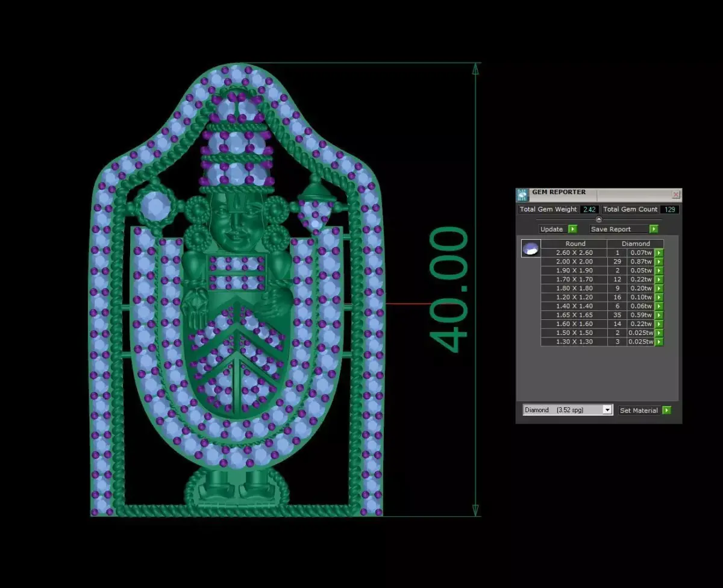The height and width of the screenshot is (588, 723).
Task: Collapse the Gem Reporter header section arrow
Action: click(x=599, y=219)
